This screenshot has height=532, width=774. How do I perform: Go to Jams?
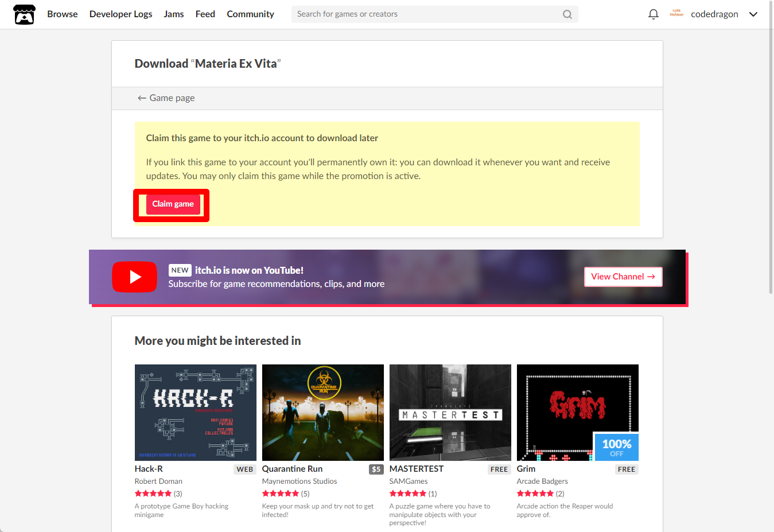(x=174, y=14)
